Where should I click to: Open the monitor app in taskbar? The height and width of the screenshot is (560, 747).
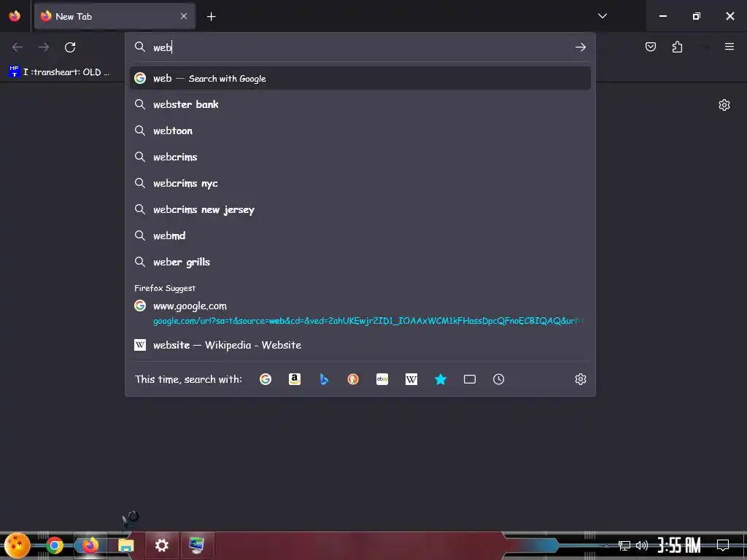pyautogui.click(x=196, y=545)
